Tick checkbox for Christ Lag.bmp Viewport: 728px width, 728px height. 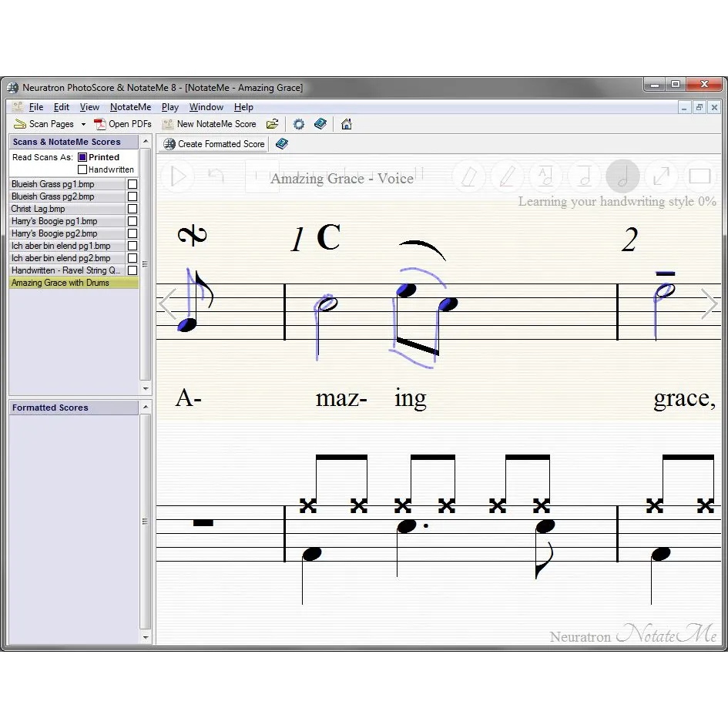pos(133,209)
